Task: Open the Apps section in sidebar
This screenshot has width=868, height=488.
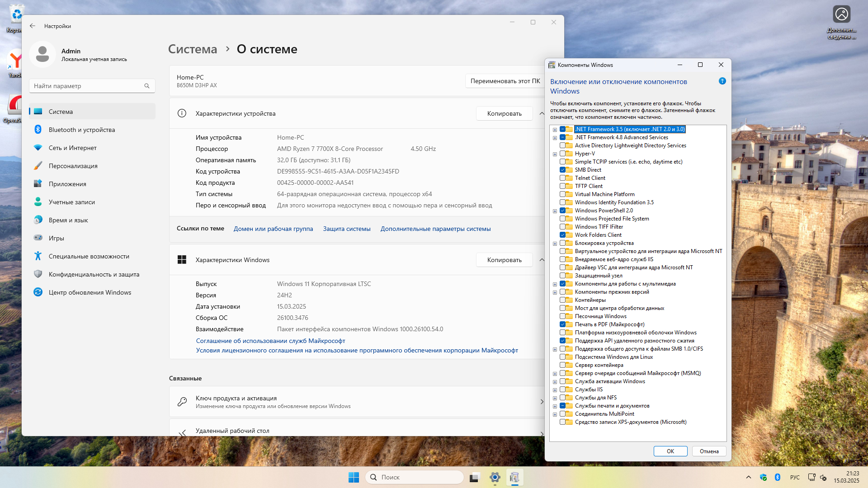Action: pos(67,184)
